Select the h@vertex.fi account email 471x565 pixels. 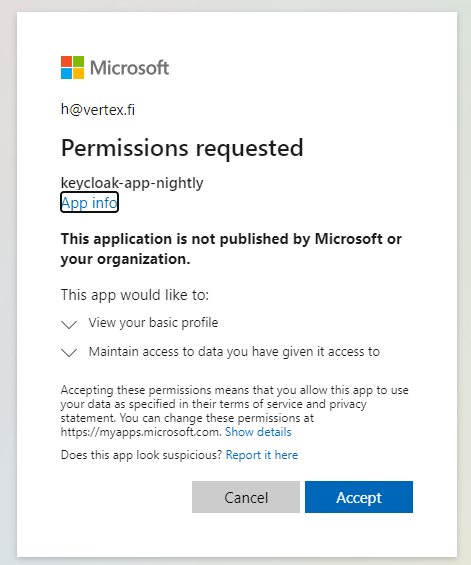pos(98,110)
